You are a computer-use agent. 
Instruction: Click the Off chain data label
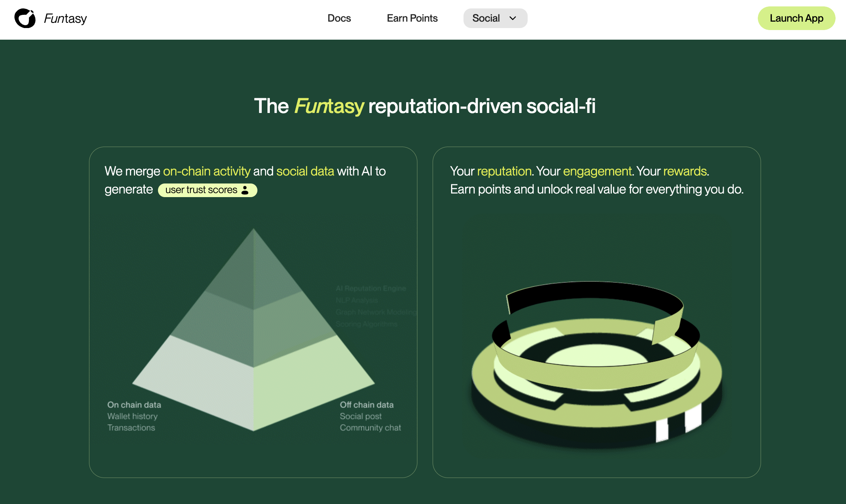click(x=366, y=405)
